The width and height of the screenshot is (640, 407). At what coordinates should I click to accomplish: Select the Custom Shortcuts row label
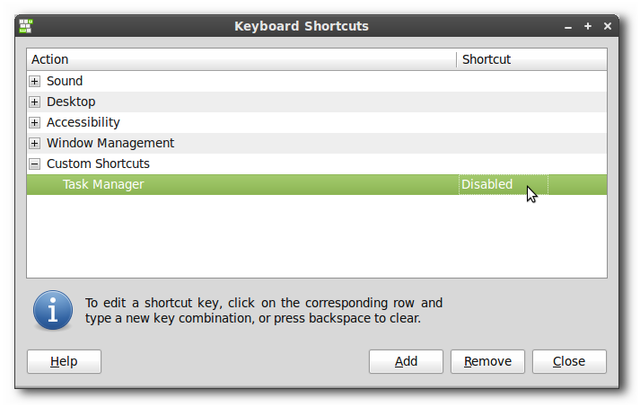[x=98, y=164]
